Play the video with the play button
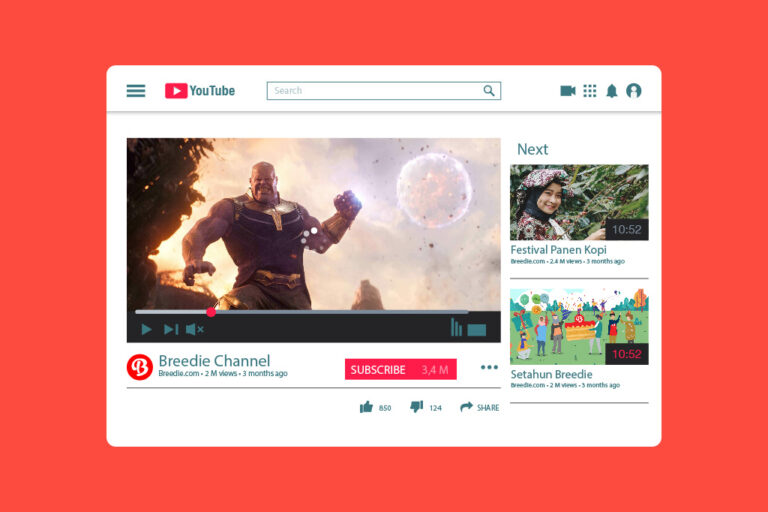Viewport: 768px width, 512px height. (x=146, y=329)
